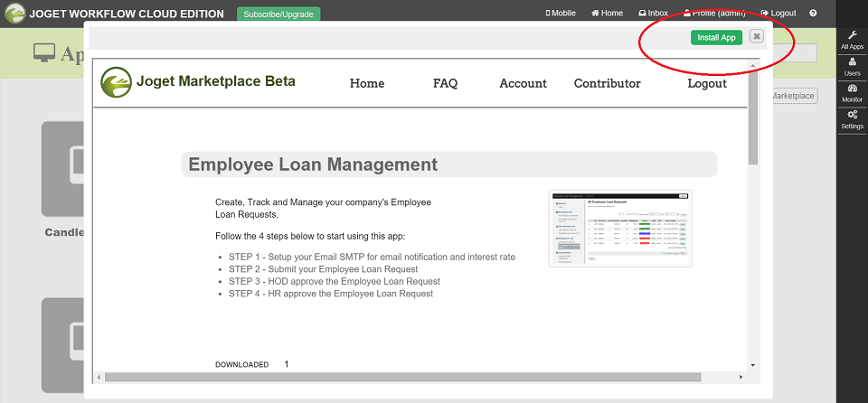868x403 pixels.
Task: Select Logout in marketplace menu
Action: (x=707, y=84)
